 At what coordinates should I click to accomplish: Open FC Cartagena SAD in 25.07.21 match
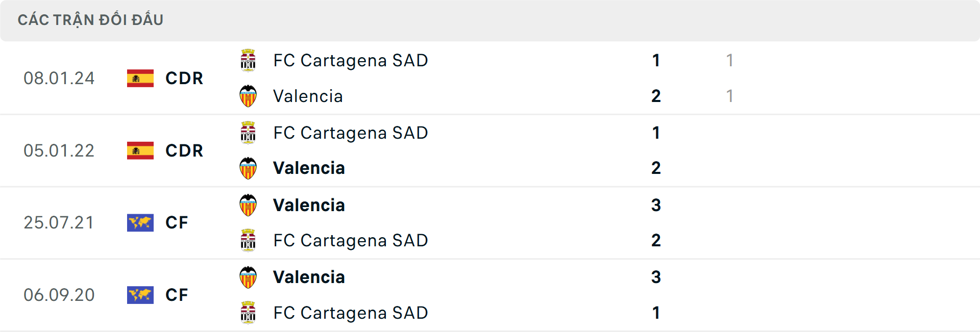[350, 240]
